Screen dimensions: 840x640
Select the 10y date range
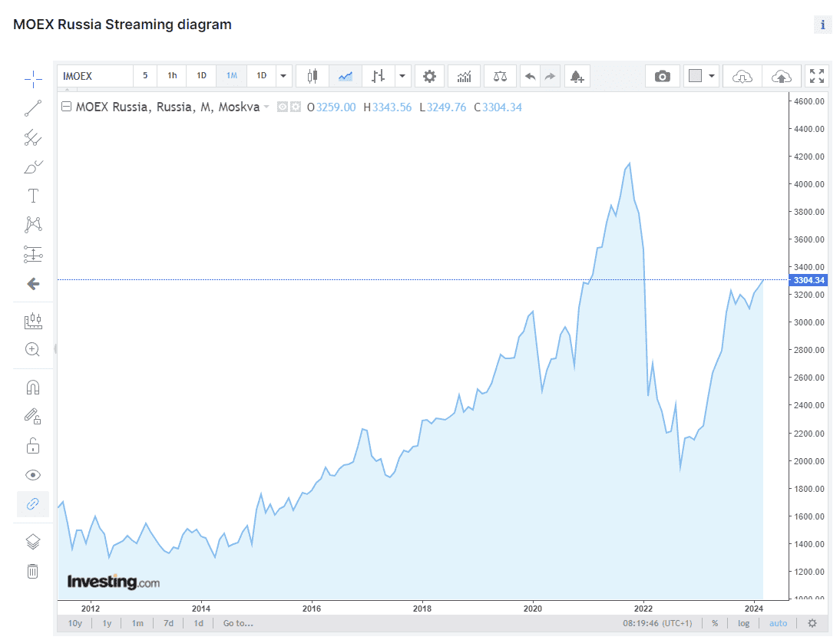75,623
